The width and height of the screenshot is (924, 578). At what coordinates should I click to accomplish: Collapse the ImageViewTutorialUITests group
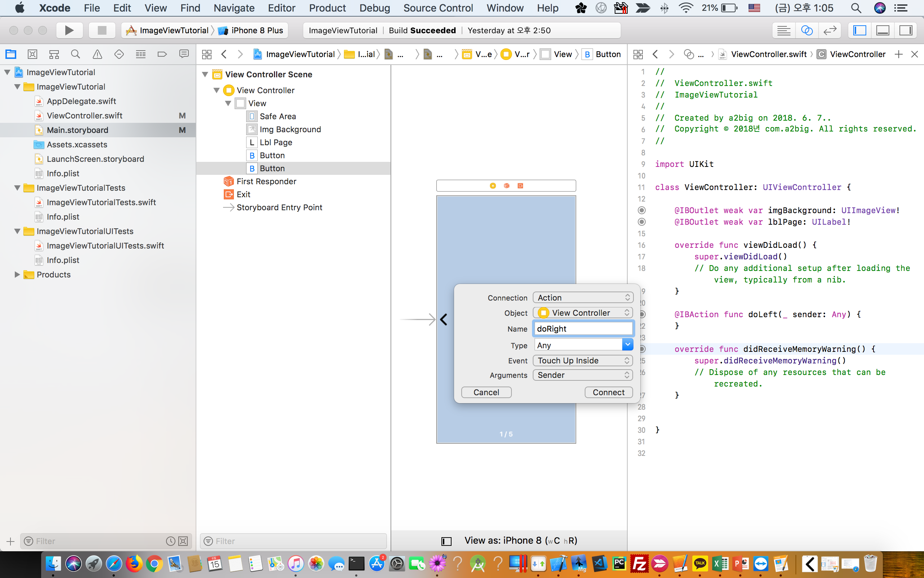17,231
